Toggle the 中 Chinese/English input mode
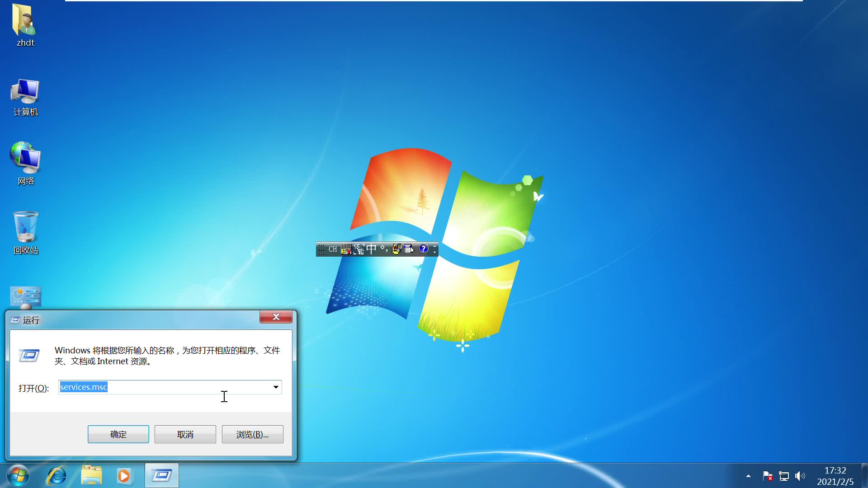This screenshot has height=488, width=868. click(371, 249)
